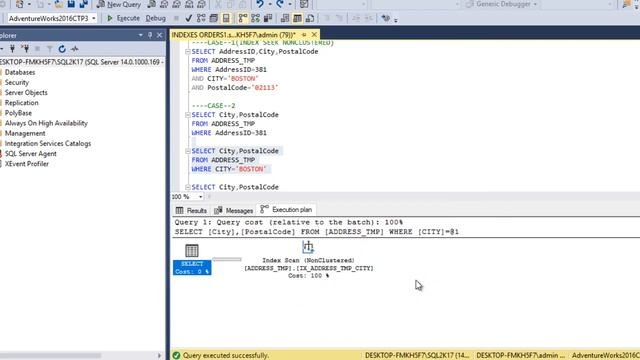Switch to the Results tab
Image resolution: width=640 pixels, height=360 pixels.
pyautogui.click(x=191, y=210)
